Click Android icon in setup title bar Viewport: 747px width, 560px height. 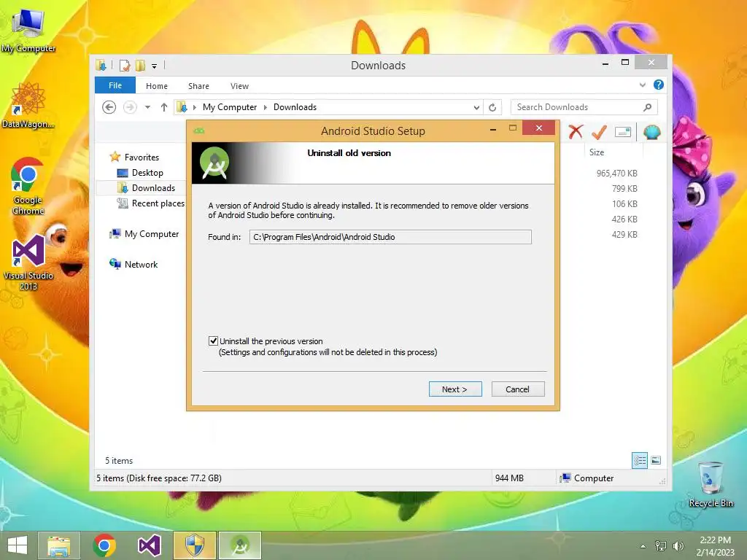pyautogui.click(x=199, y=131)
